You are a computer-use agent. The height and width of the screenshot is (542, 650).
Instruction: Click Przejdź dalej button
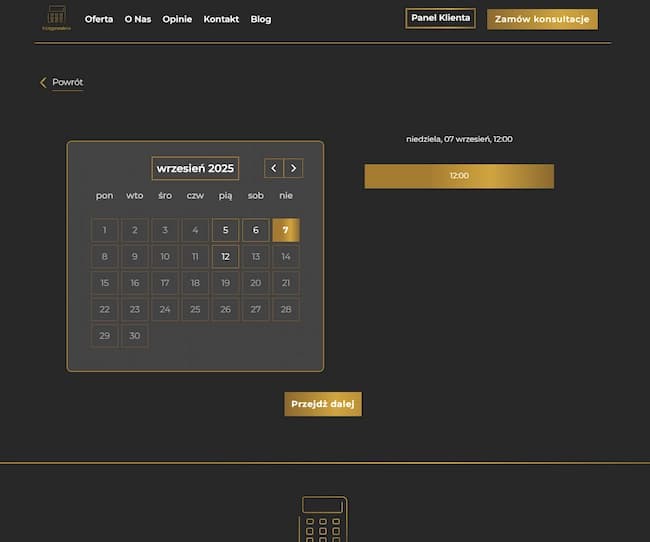coord(323,404)
